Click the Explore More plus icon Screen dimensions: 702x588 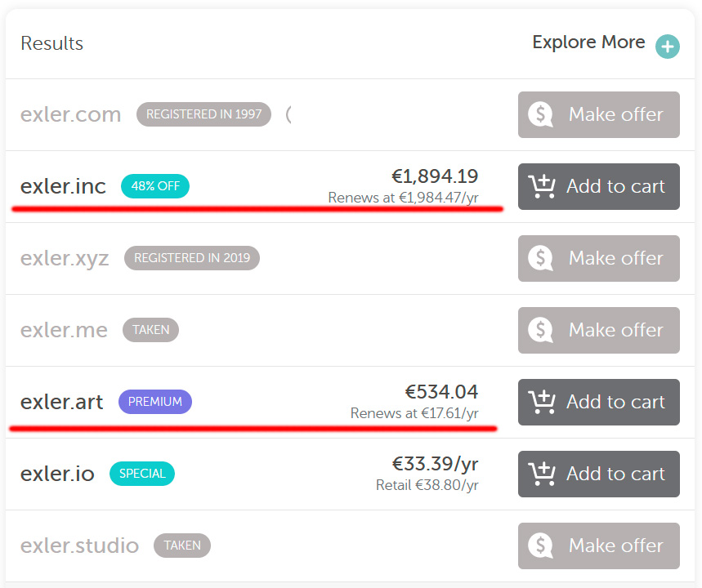[x=668, y=47]
